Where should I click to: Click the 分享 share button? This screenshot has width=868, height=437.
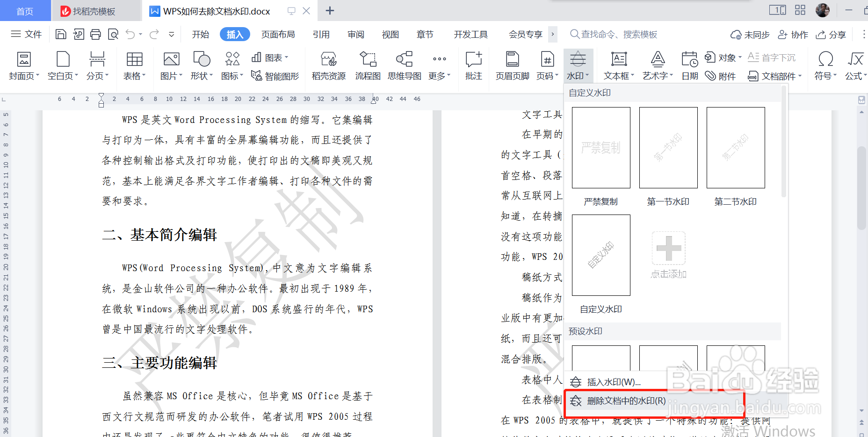coord(831,35)
